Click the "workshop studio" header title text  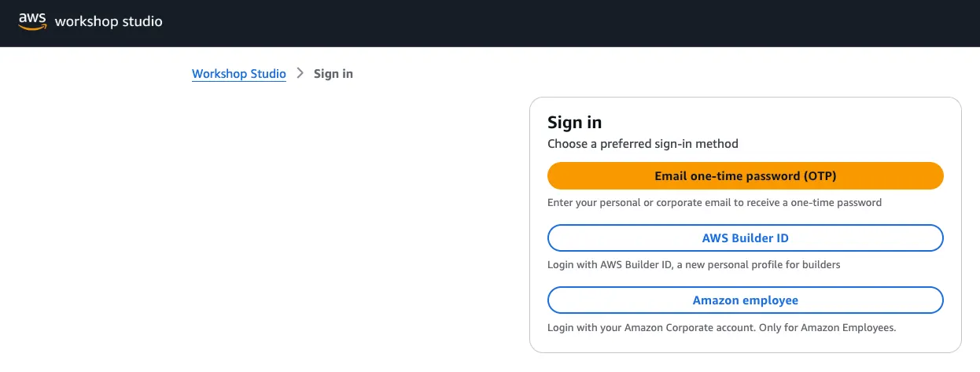tap(109, 21)
